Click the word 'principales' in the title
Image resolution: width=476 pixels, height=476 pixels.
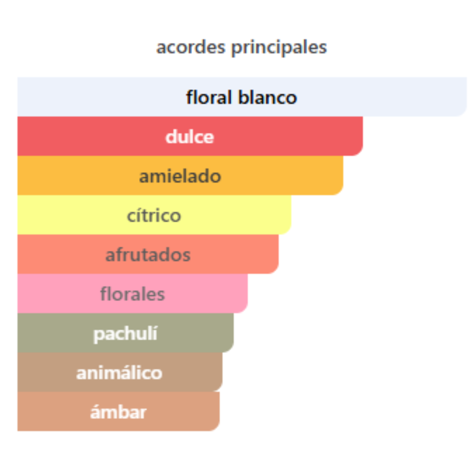pyautogui.click(x=279, y=48)
